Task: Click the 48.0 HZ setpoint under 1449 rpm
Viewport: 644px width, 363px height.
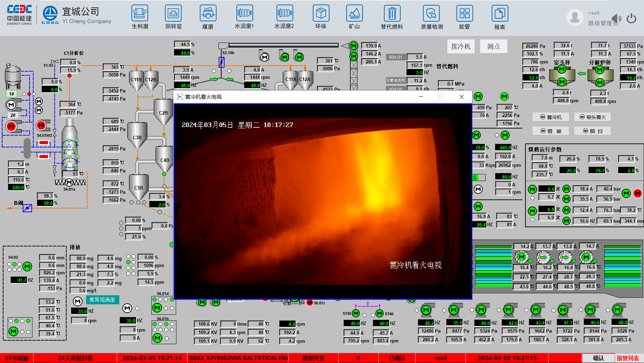Action: pyautogui.click(x=182, y=85)
